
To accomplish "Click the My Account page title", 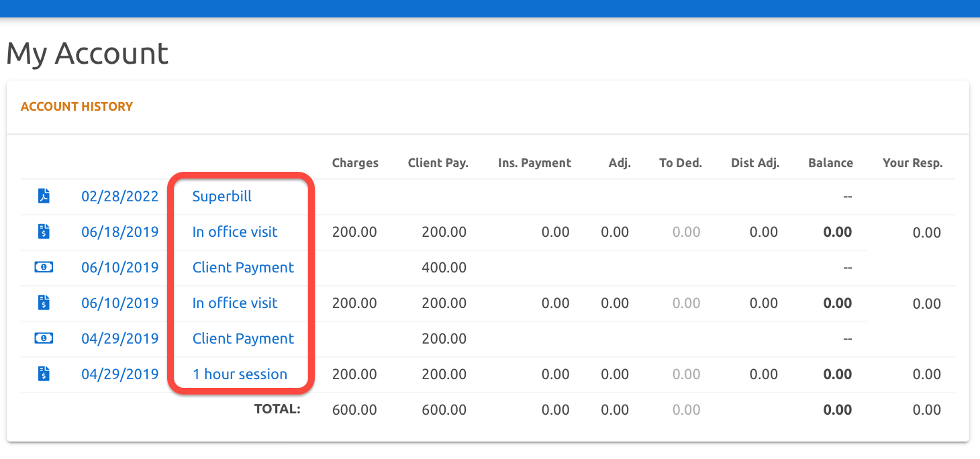I will click(x=87, y=54).
